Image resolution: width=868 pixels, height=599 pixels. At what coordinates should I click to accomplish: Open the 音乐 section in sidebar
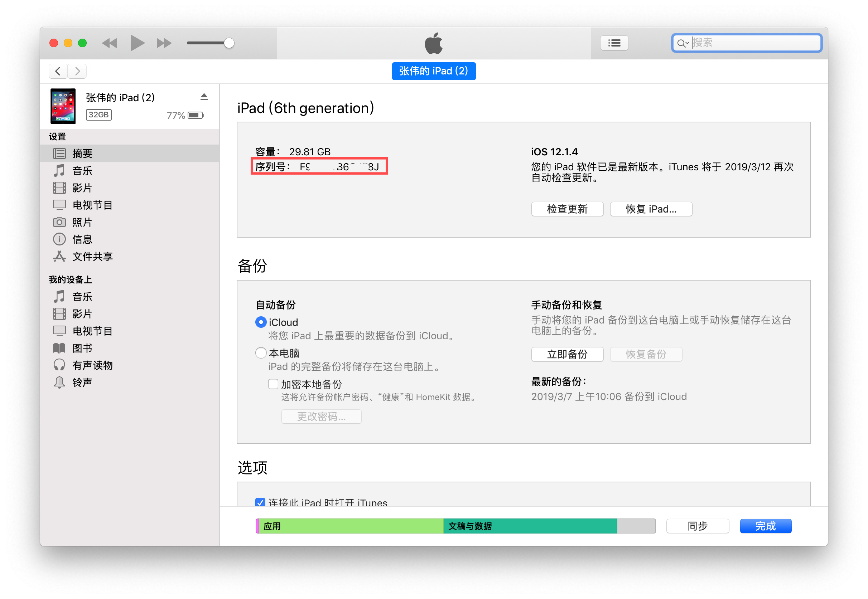[x=82, y=170]
